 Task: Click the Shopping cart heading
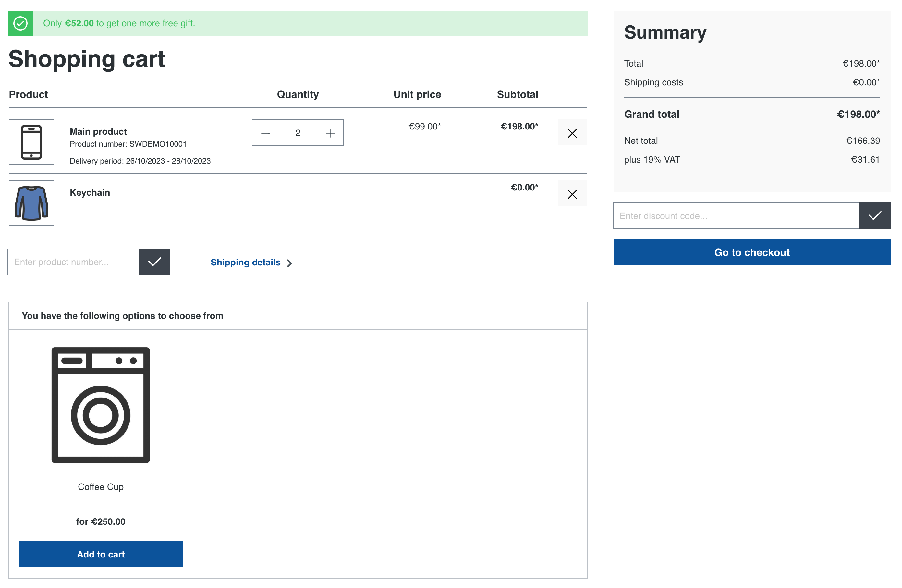[x=87, y=59]
